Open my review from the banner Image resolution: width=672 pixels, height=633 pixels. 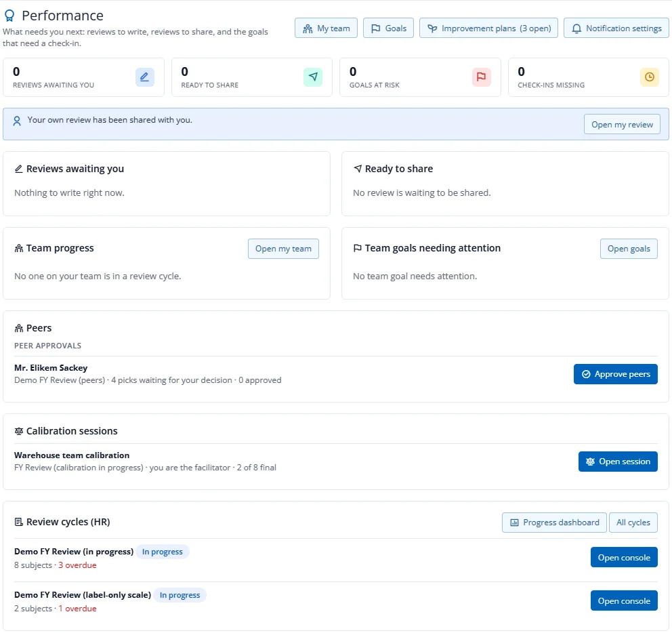tap(622, 125)
